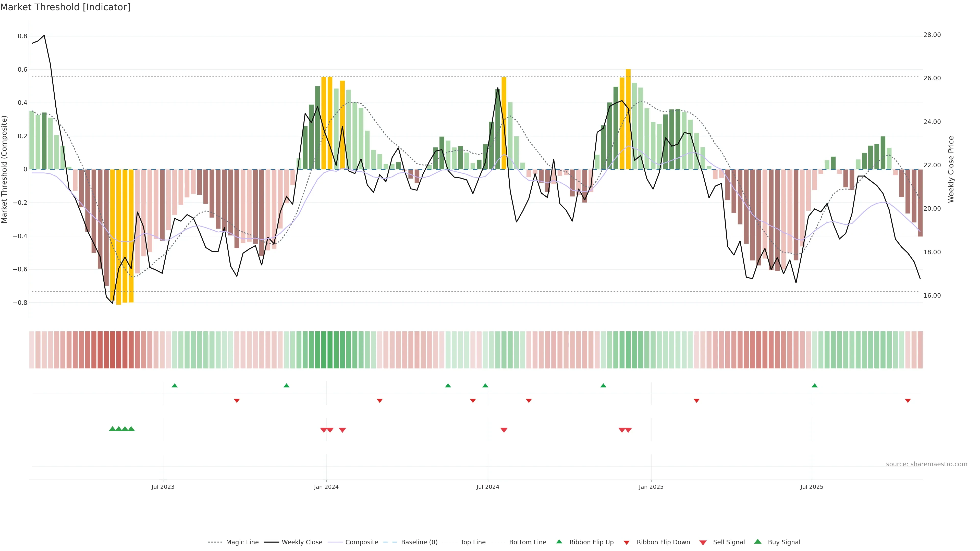Click the Jul 2025 x-axis label

(812, 487)
